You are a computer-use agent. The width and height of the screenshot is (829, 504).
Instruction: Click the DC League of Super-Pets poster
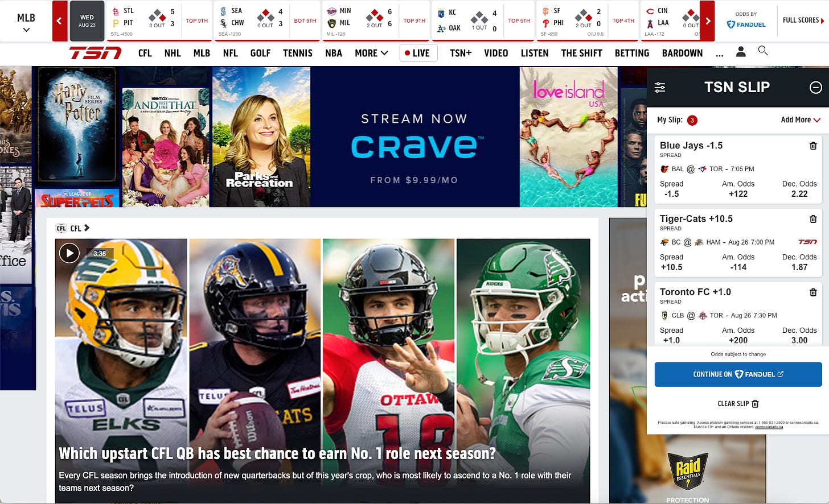77,199
